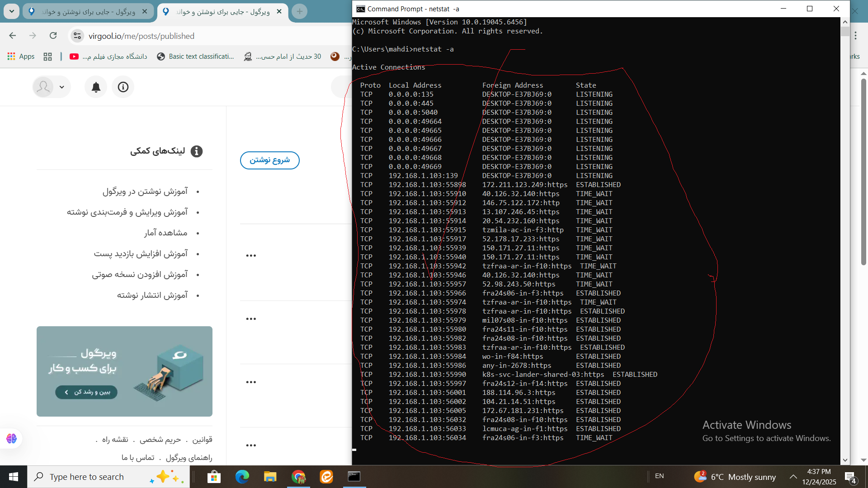Click the reload page icon

point(53,36)
